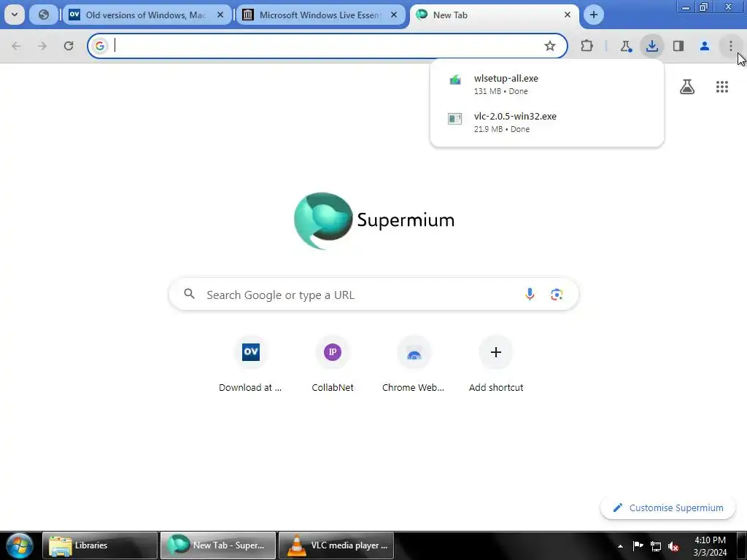Open wlsetup-all.exe from downloads list
Image resolution: width=747 pixels, height=560 pixels.
coord(547,84)
